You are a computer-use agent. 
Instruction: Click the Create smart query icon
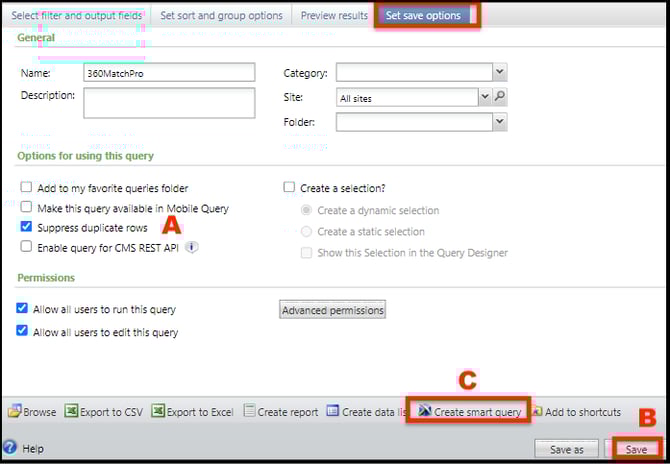pyautogui.click(x=425, y=412)
